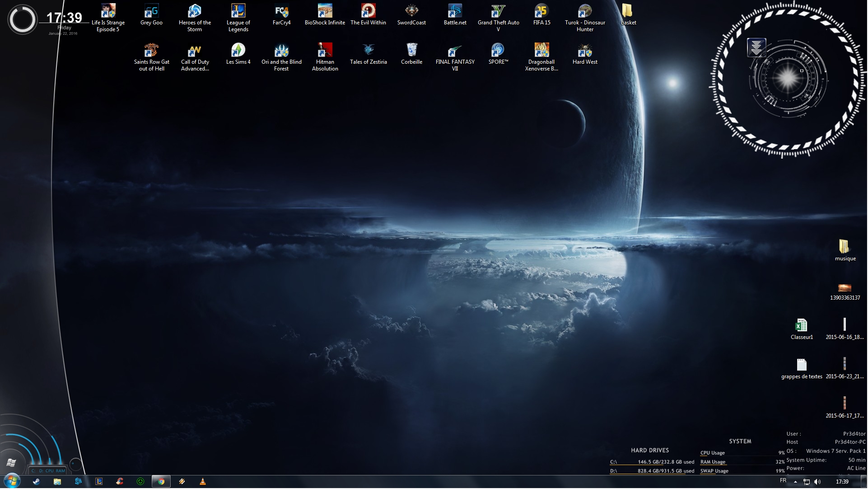Open the volume speaker tray icon
The width and height of the screenshot is (868, 489).
(817, 482)
